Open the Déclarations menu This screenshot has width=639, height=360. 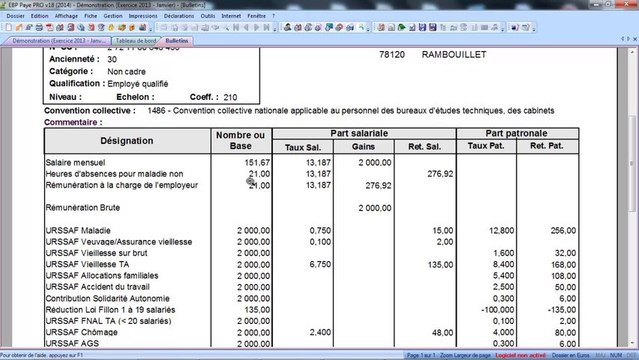[179, 16]
